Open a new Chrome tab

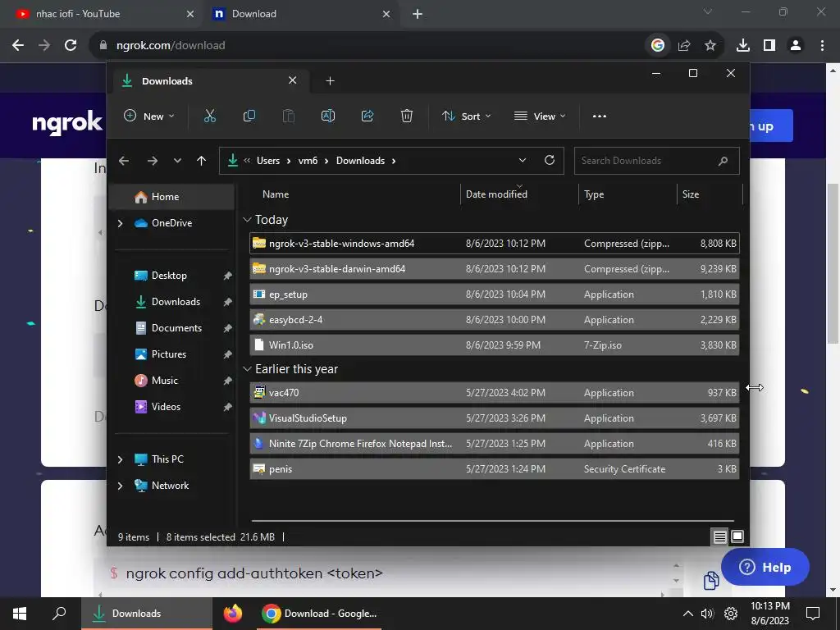tap(418, 14)
